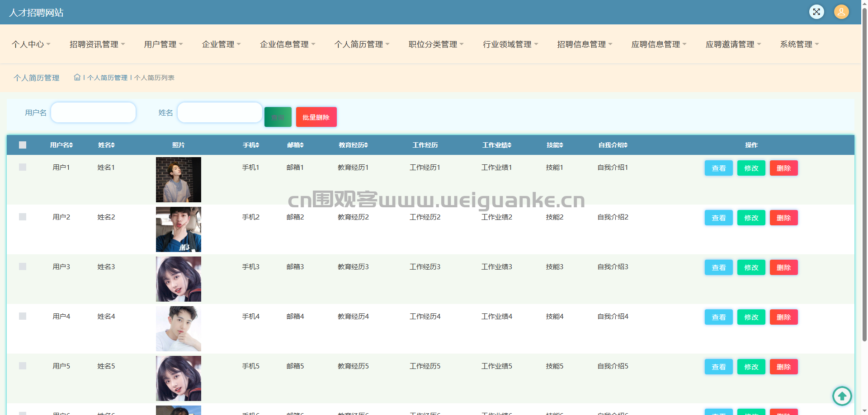
Task: Click the green search button
Action: 278,117
